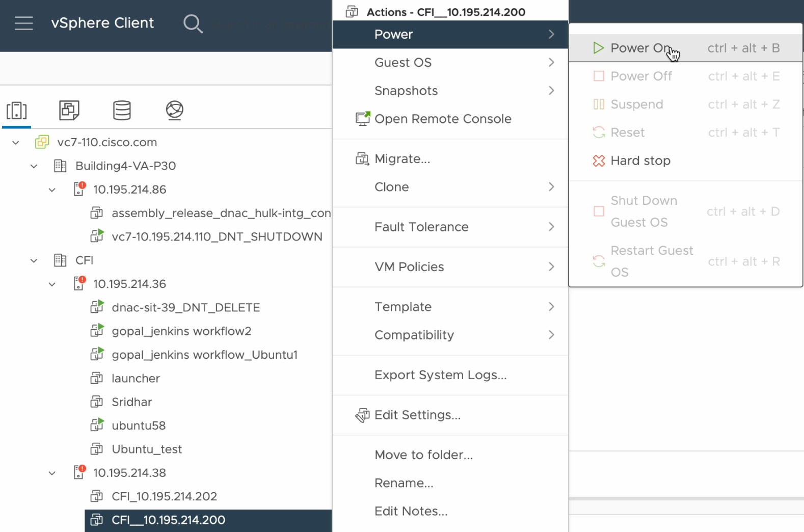Click Migrate... menu entry
804x532 pixels.
pos(450,158)
